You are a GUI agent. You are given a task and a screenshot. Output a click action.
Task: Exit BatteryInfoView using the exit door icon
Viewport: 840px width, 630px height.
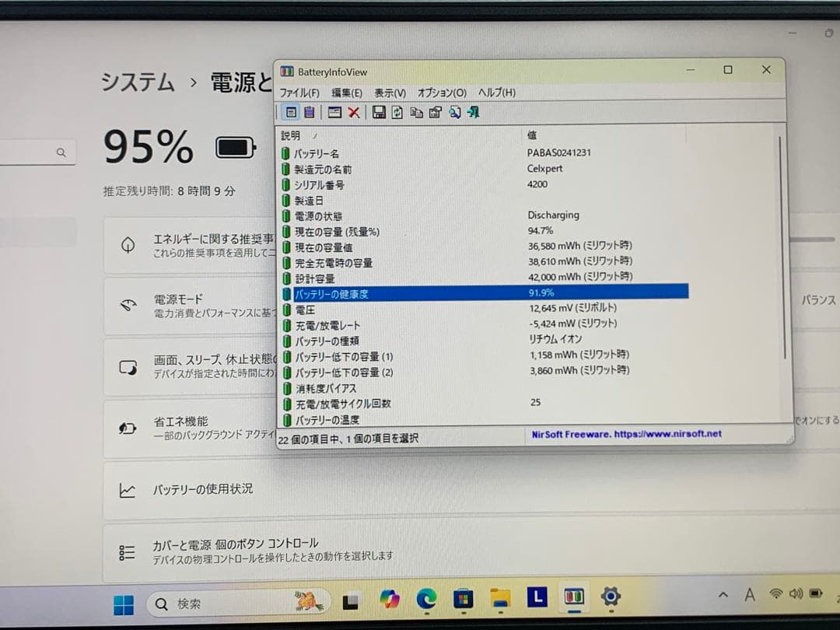pos(474,112)
